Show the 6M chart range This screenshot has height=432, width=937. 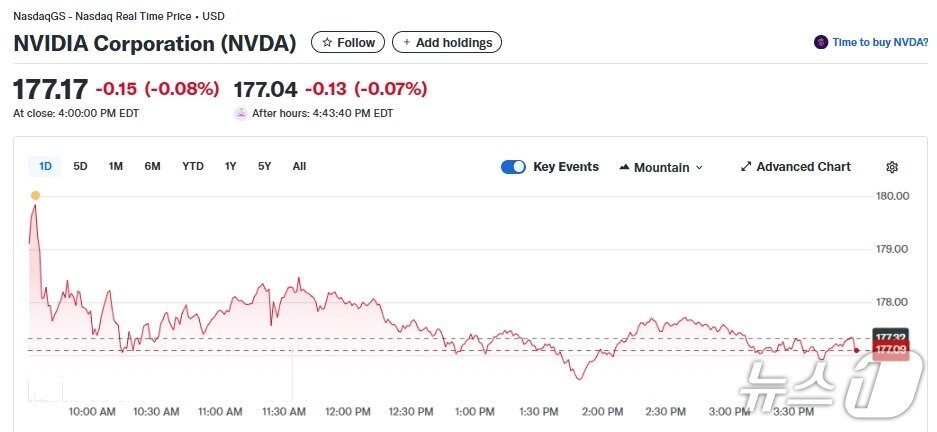152,166
